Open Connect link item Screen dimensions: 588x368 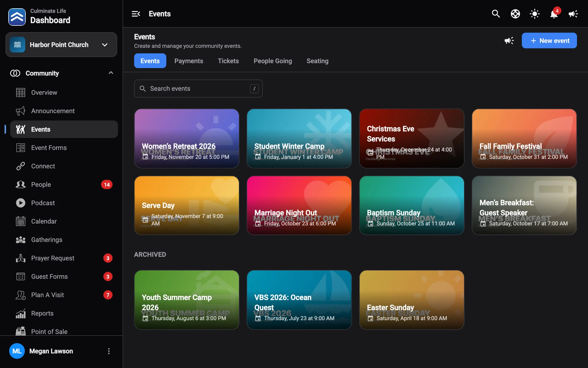(x=64, y=166)
